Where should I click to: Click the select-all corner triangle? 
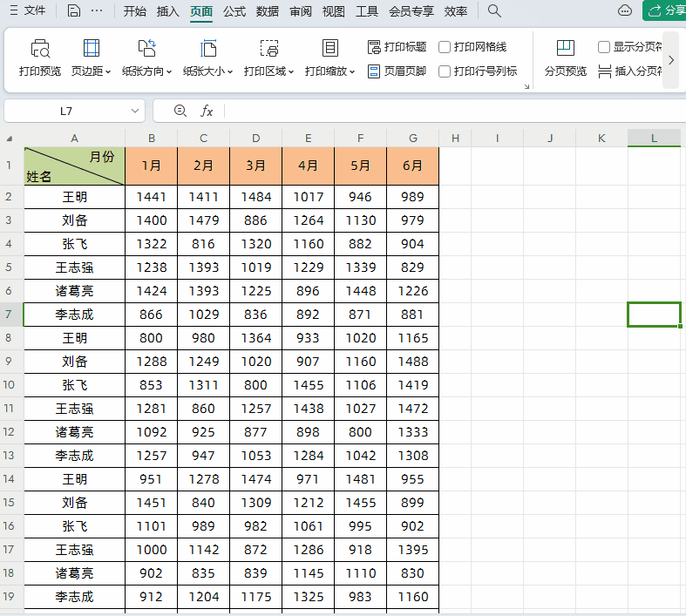pos(10,139)
